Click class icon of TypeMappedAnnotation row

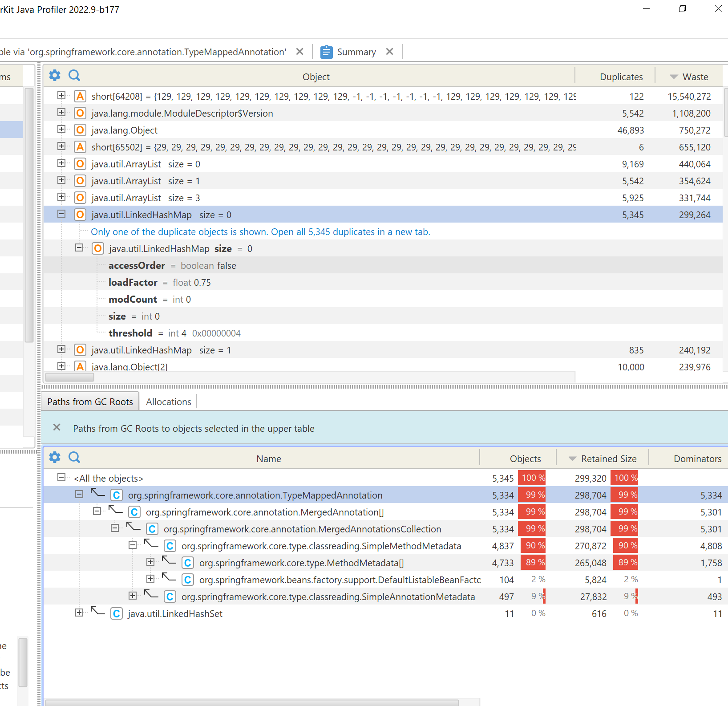click(117, 495)
